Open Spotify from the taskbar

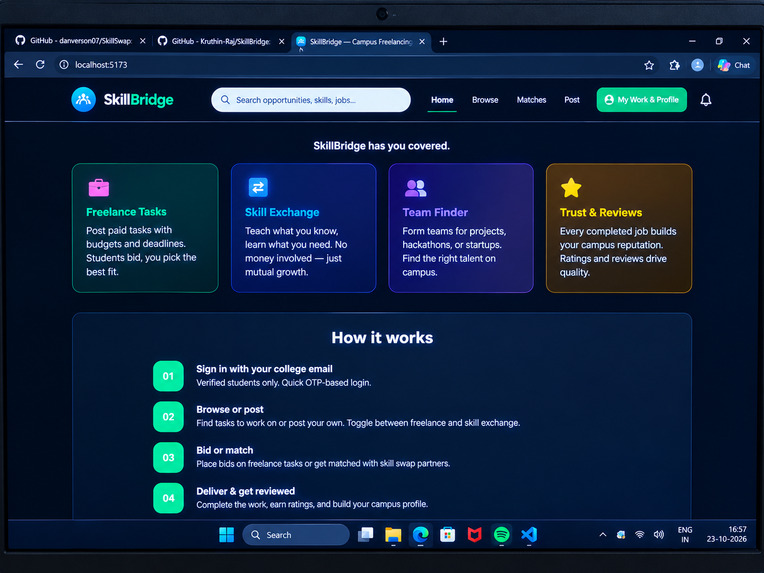coord(501,535)
